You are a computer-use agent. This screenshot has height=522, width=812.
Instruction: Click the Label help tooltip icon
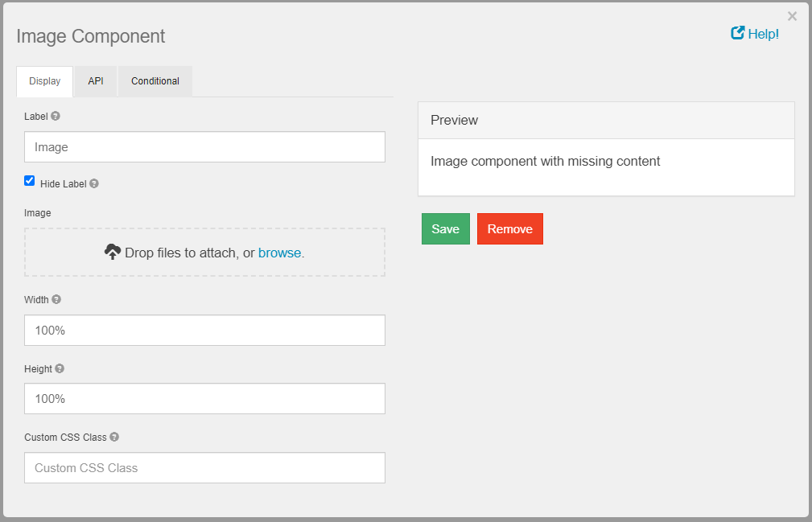click(56, 116)
